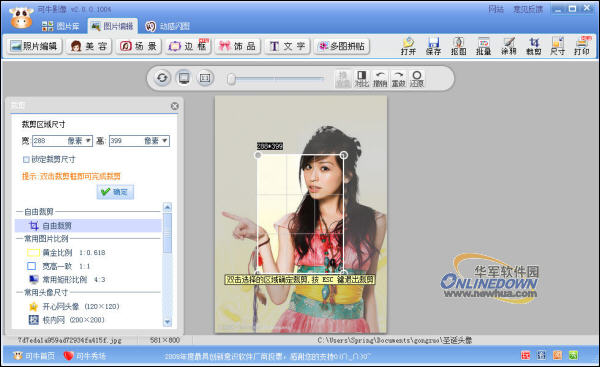Open the 批量 batch processing icon
The height and width of the screenshot is (367, 600).
coord(483,46)
